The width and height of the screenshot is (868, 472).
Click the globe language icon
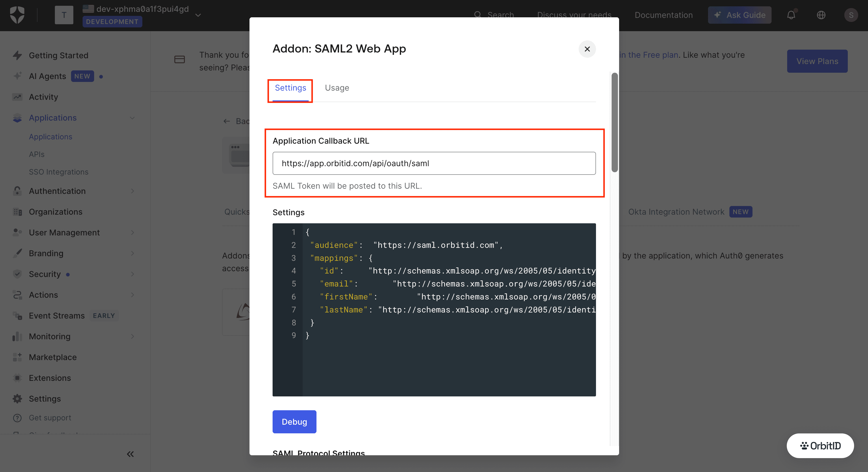click(821, 15)
